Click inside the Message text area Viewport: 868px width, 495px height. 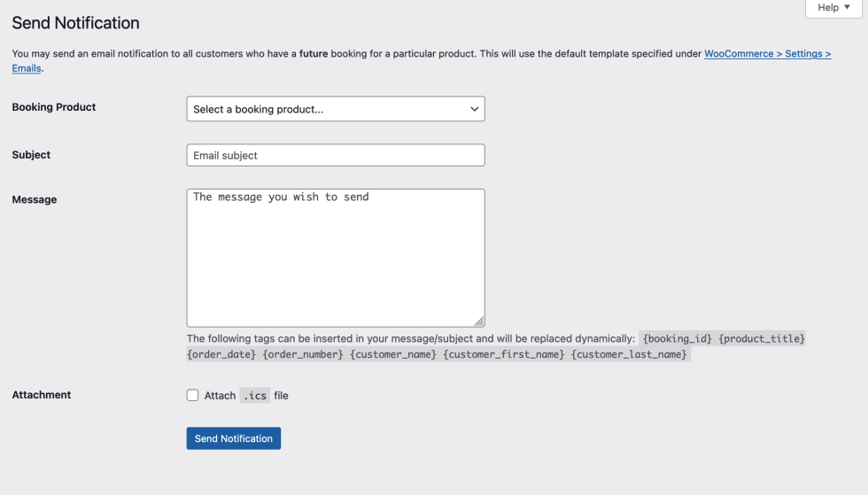coord(335,257)
